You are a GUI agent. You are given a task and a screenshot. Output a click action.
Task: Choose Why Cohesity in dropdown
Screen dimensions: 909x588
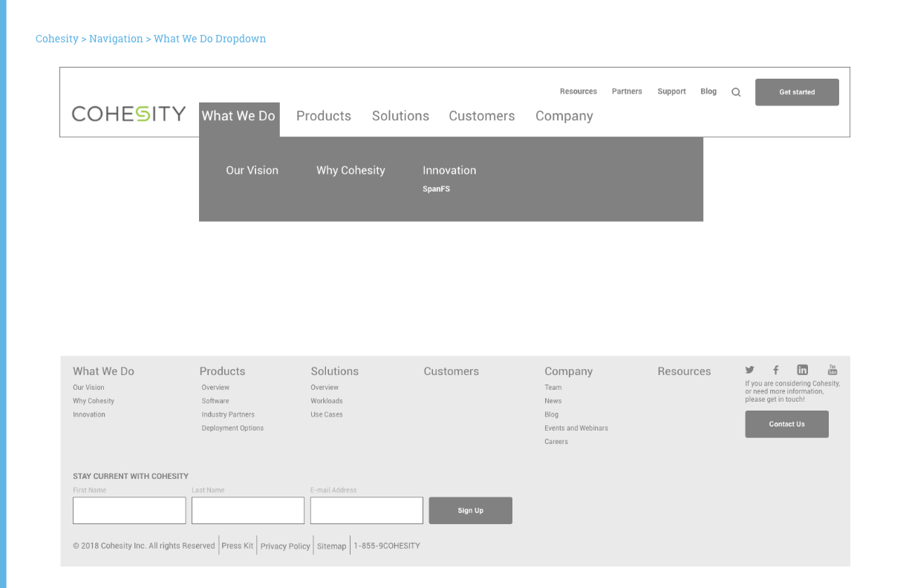coord(351,170)
